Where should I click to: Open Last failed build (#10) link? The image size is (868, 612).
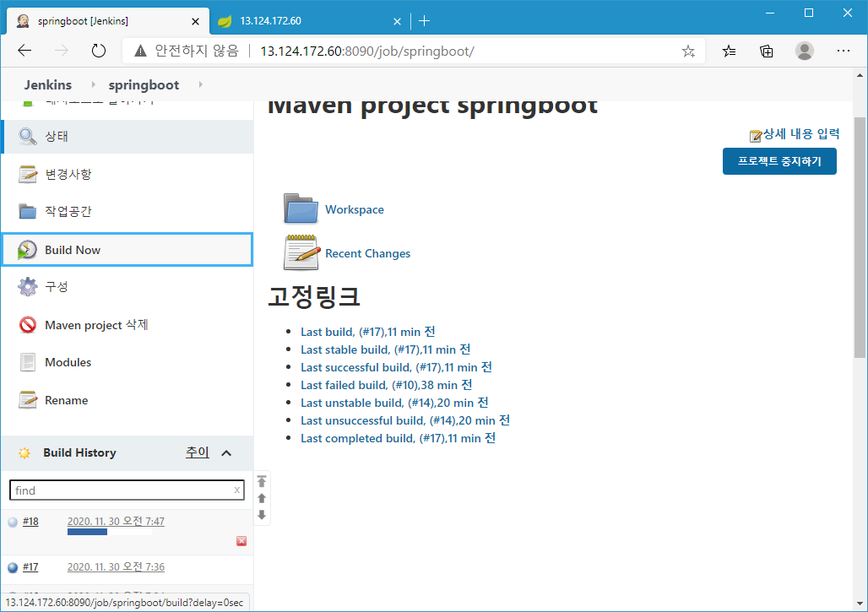387,385
